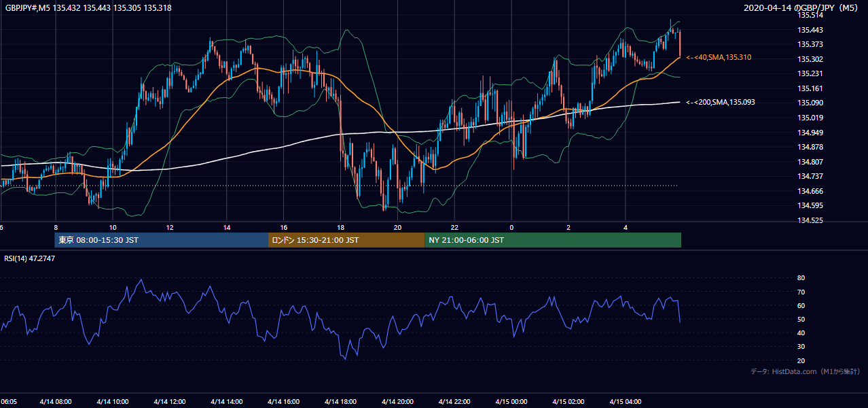868x408 pixels.
Task: Click the RSI 80 level label
Action: [801, 278]
